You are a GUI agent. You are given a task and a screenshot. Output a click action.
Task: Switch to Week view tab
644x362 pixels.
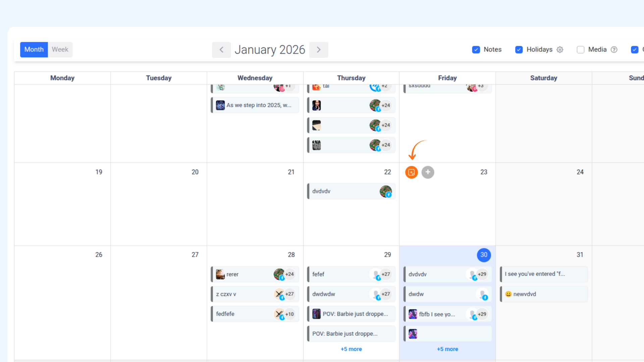(60, 50)
